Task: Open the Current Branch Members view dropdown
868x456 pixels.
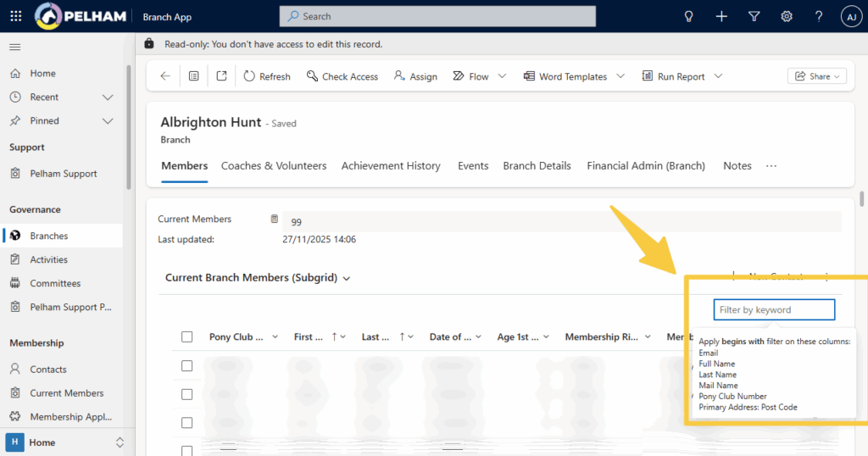Action: point(346,278)
